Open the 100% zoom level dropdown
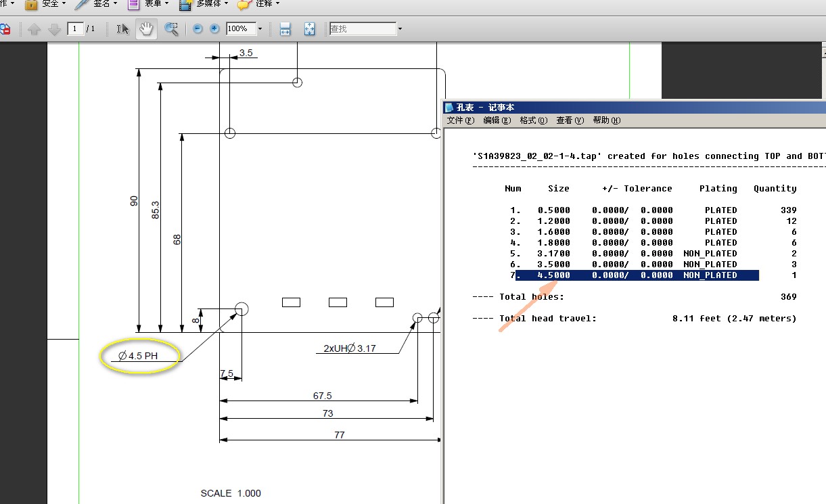Viewport: 826px width, 504px height. click(260, 29)
